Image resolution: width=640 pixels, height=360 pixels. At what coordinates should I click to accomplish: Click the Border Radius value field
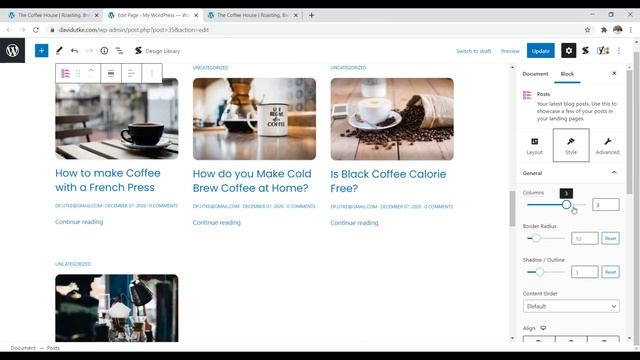tap(584, 238)
